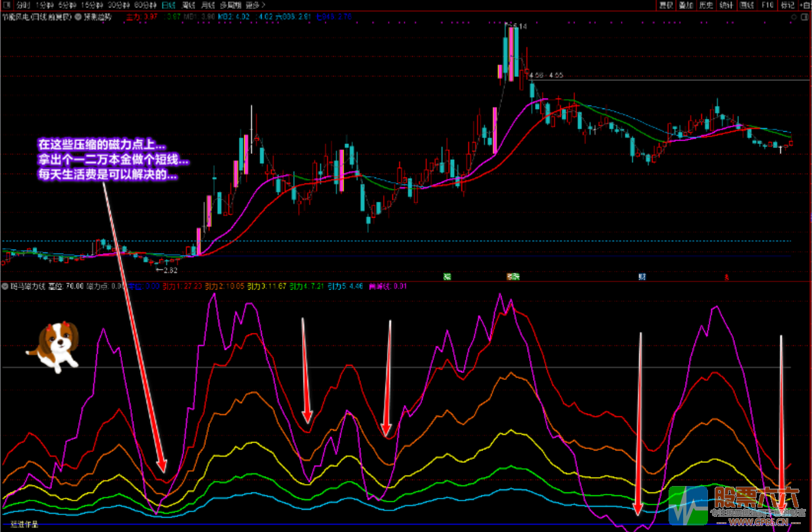Click the 叠加 overlay button

(686, 5)
